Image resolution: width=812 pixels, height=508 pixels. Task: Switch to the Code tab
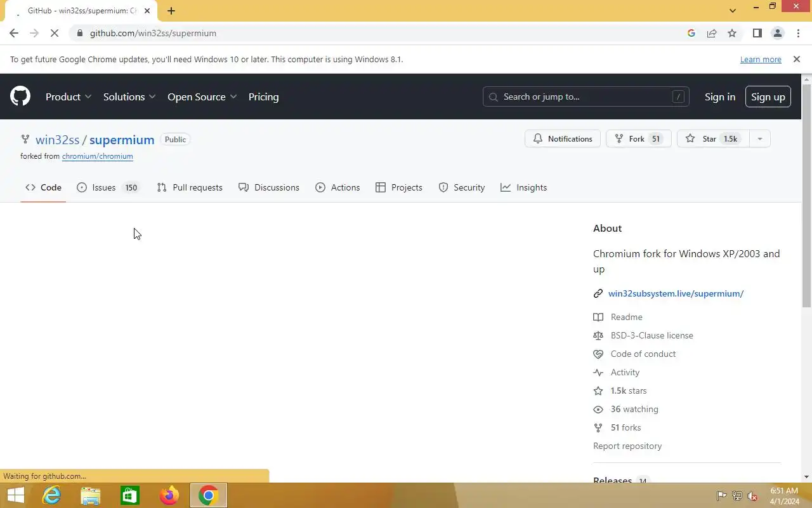tap(43, 187)
